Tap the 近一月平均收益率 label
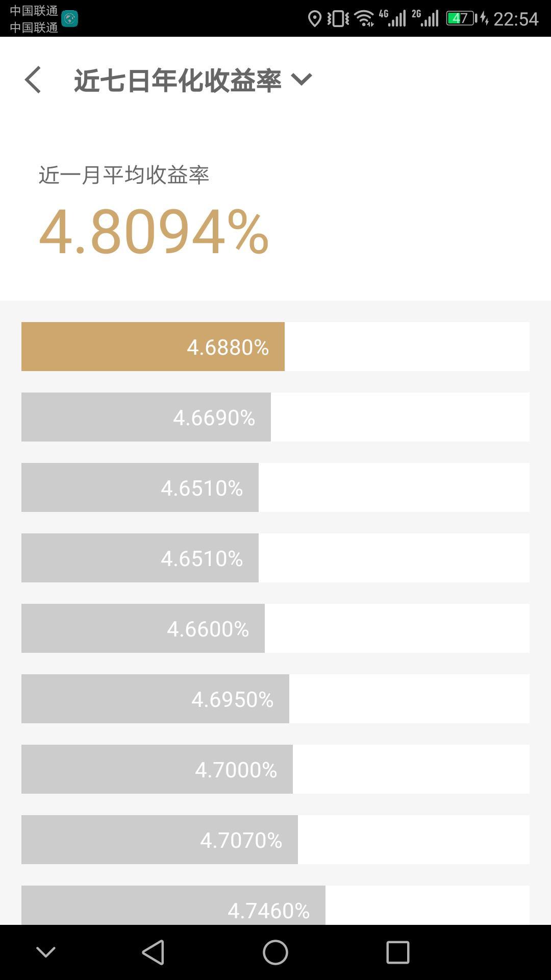Image resolution: width=551 pixels, height=980 pixels. click(124, 175)
